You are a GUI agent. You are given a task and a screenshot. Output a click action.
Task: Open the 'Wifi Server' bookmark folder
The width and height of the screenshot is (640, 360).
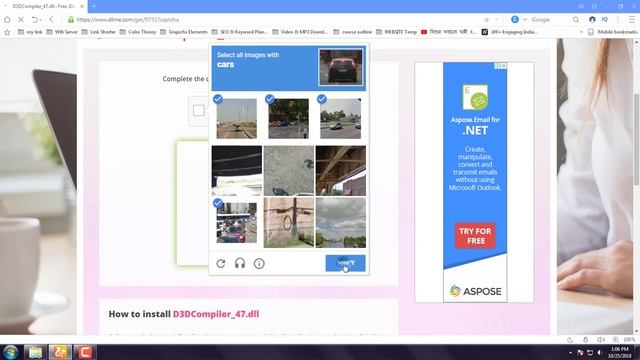[62, 32]
